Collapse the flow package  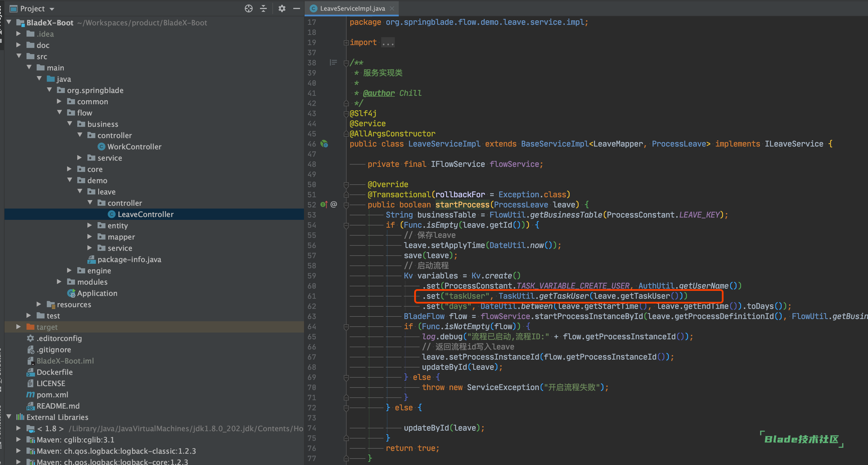tap(59, 112)
